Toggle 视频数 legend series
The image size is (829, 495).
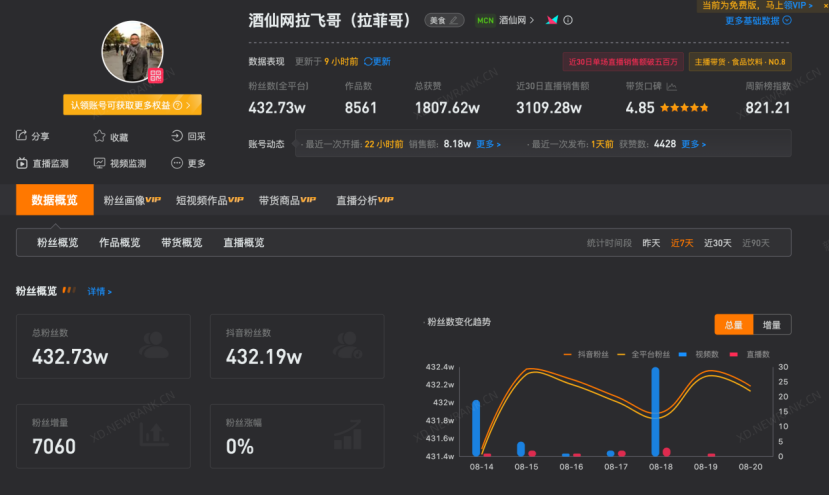pos(698,354)
